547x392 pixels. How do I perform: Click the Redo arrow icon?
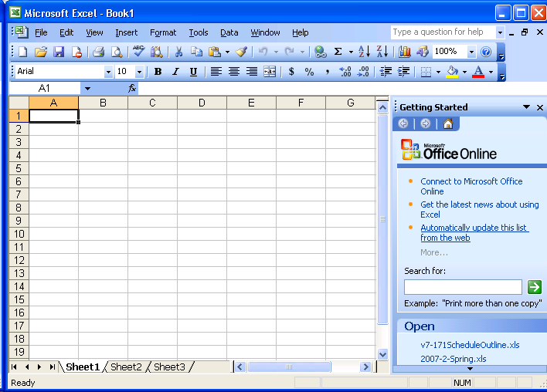tap(289, 52)
